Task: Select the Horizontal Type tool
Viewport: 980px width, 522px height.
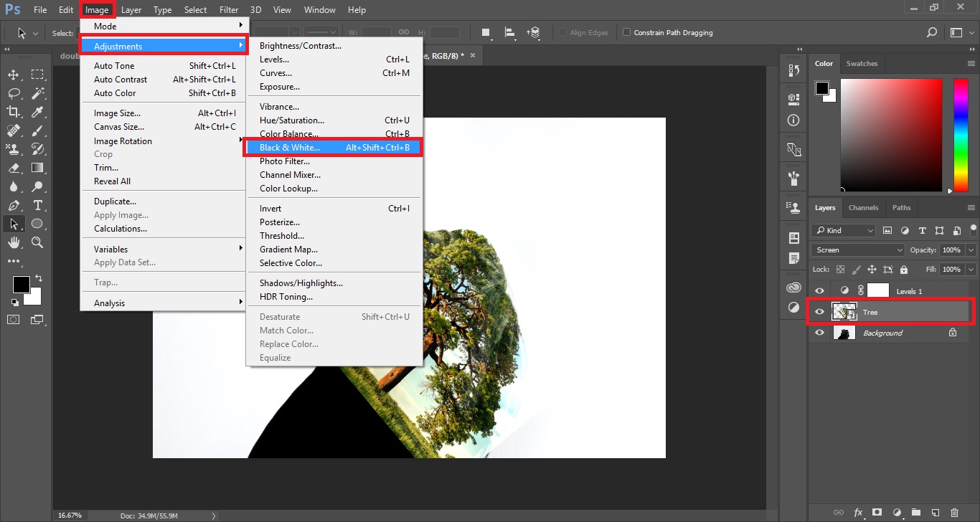Action: pos(37,204)
